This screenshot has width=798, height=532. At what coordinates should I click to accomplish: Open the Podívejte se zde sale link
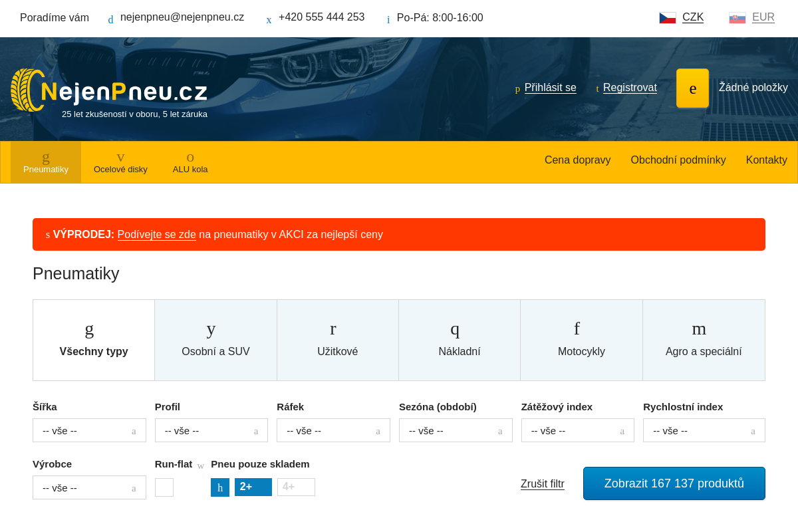pyautogui.click(x=156, y=235)
